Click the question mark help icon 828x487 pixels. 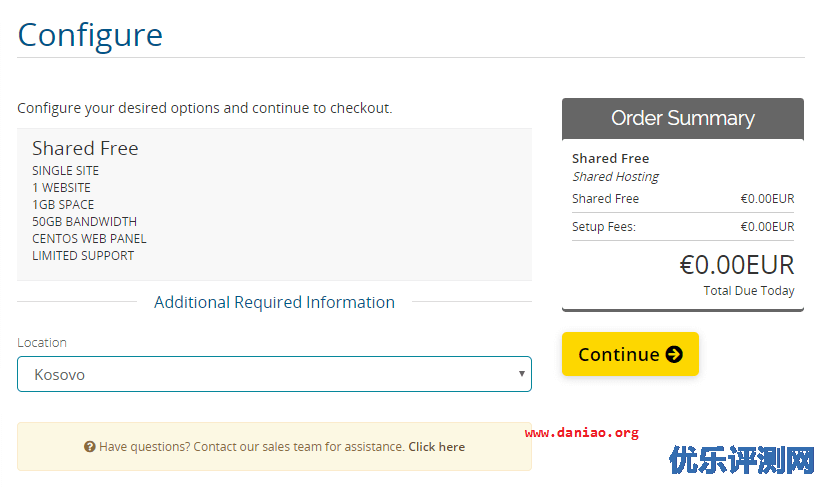[x=89, y=447]
